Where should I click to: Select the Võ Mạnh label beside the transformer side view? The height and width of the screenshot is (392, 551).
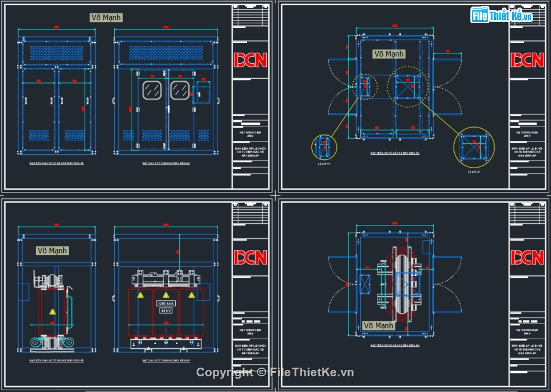point(52,251)
